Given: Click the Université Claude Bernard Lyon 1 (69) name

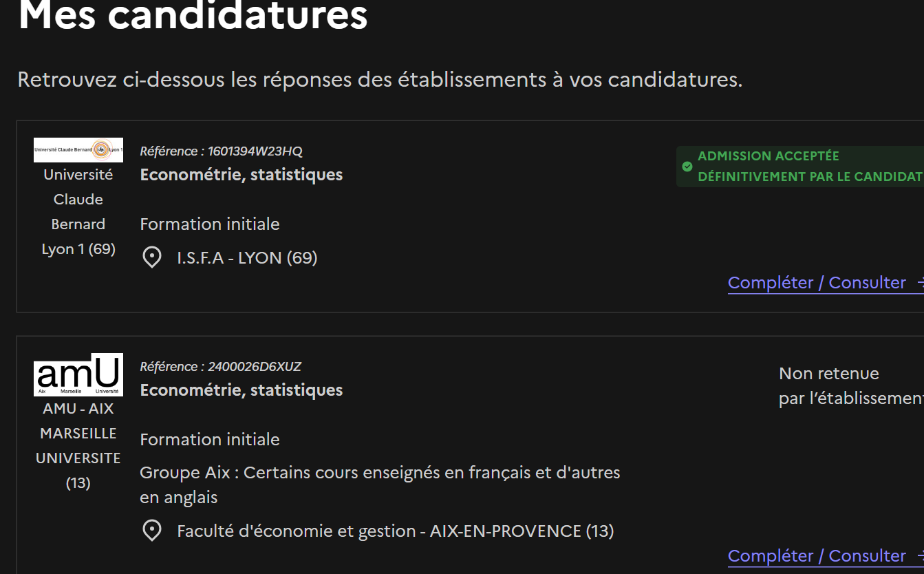Looking at the screenshot, I should [x=78, y=212].
